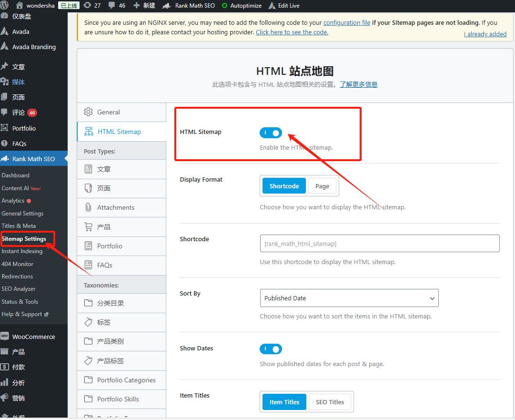
Task: Open Instant Indexing in Rank Math submenu
Action: click(22, 251)
